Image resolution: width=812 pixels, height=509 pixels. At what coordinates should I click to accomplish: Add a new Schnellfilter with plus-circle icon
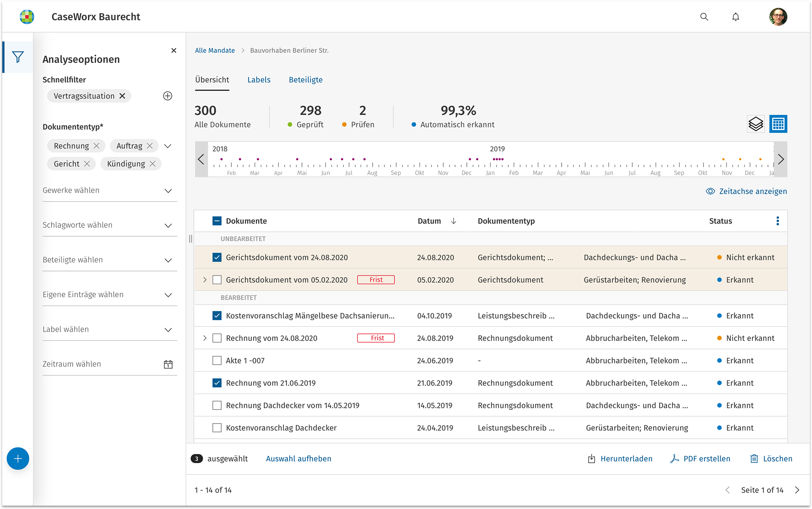pyautogui.click(x=167, y=96)
